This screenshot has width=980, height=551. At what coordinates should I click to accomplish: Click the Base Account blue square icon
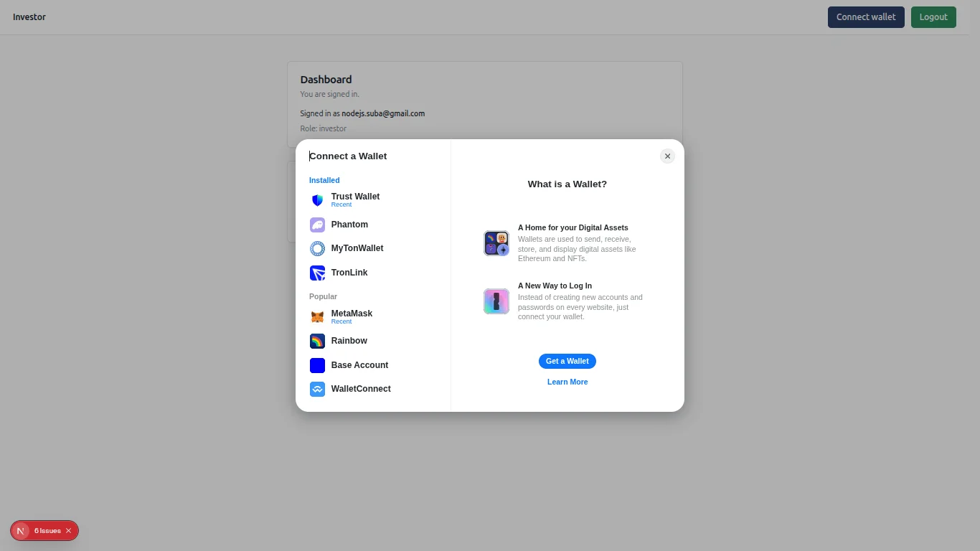click(317, 365)
